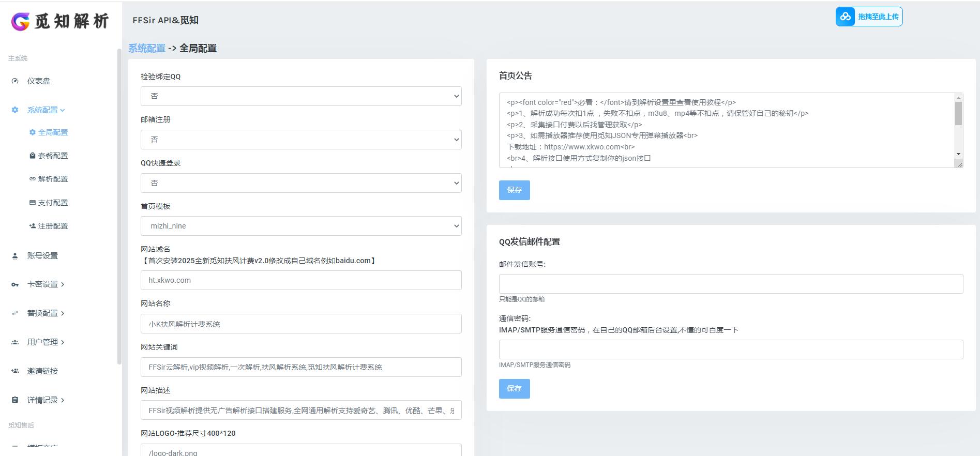The height and width of the screenshot is (456, 980).
Task: Click the 系统配置 breadcrumb link
Action: (x=147, y=48)
